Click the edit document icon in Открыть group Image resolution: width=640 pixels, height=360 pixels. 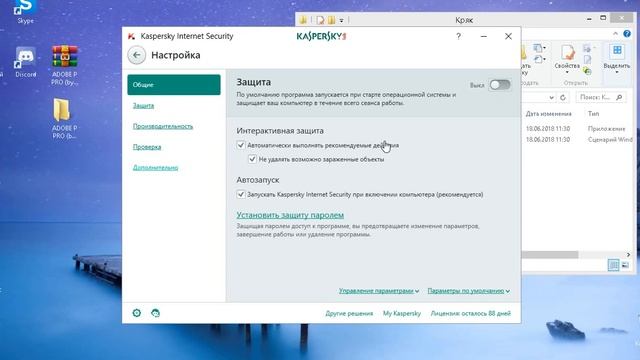(587, 60)
